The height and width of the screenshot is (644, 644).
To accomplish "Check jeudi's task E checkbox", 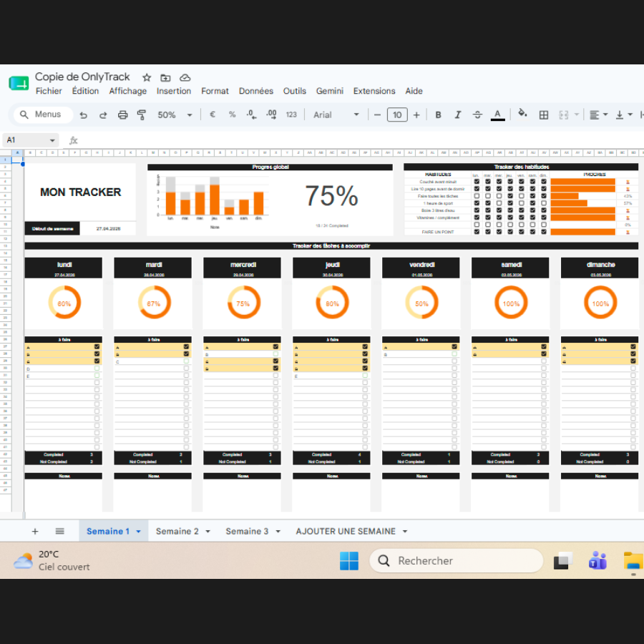I will 365,376.
